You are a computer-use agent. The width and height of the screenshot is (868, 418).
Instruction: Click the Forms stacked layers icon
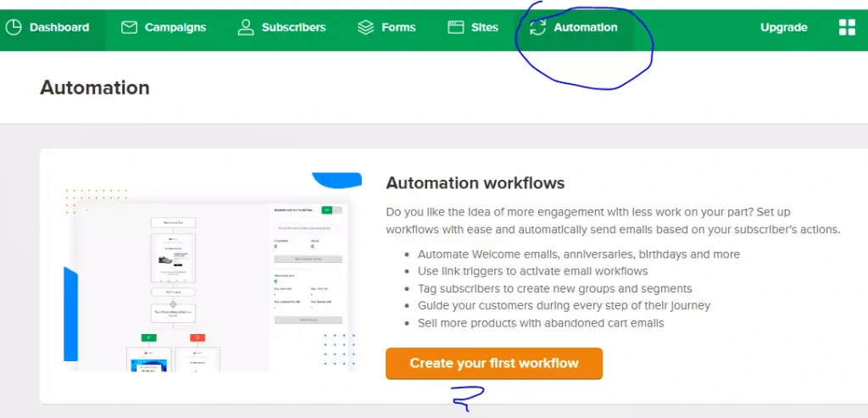point(365,27)
